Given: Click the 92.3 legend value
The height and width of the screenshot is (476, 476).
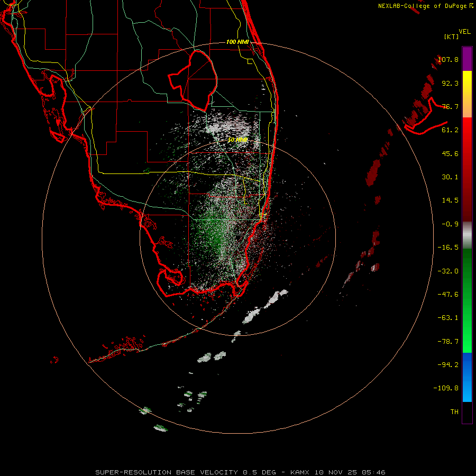Looking at the screenshot, I should 450,83.
